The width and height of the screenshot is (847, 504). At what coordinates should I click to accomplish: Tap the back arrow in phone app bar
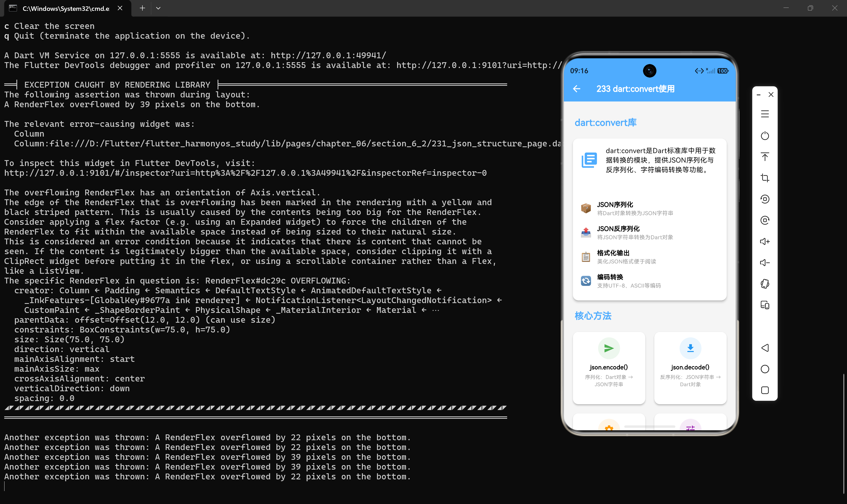576,89
